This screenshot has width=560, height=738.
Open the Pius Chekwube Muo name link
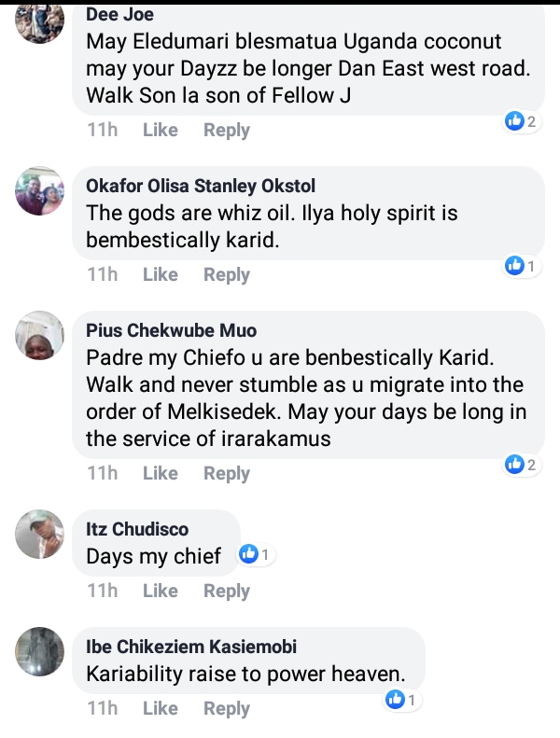[171, 330]
